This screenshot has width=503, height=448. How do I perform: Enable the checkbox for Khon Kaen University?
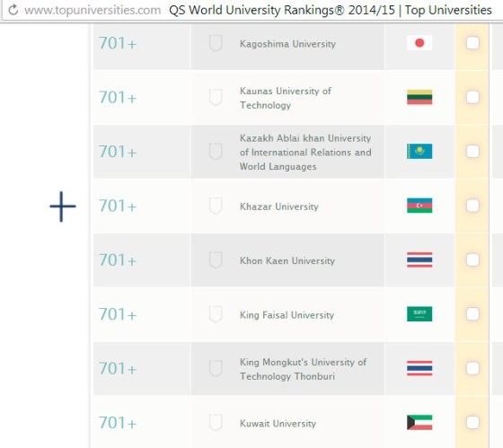pyautogui.click(x=472, y=259)
